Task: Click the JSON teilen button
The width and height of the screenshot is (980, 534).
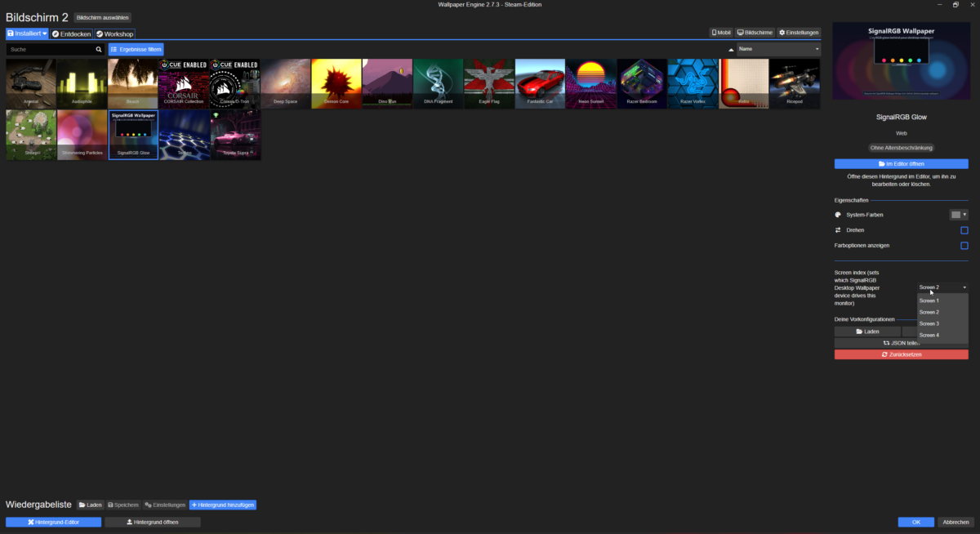Action: pos(902,343)
